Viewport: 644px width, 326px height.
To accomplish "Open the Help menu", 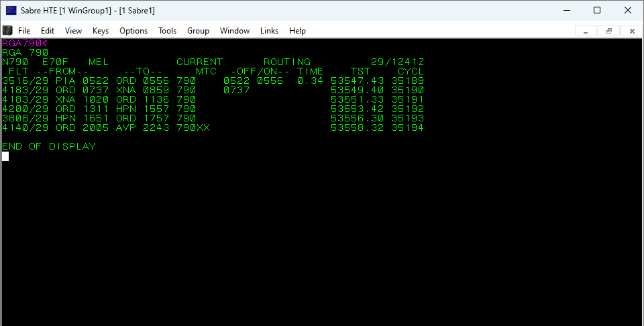I will click(297, 31).
